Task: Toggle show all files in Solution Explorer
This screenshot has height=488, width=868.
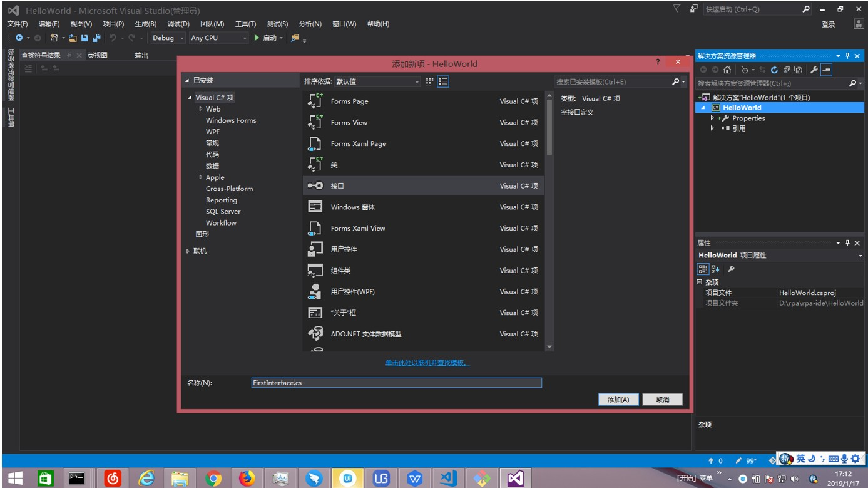Action: click(x=798, y=70)
